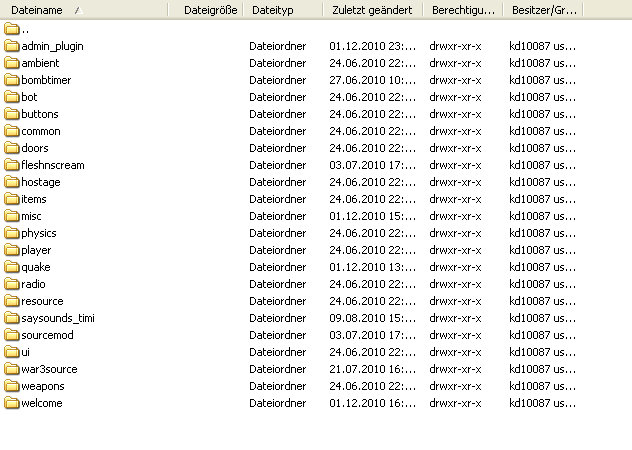
Task: Select the quake folder name
Action: coord(35,267)
